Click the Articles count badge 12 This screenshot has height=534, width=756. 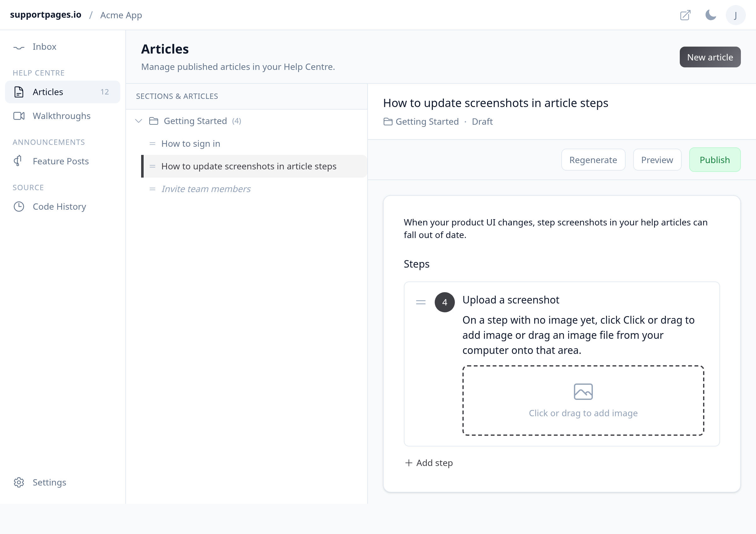(105, 92)
